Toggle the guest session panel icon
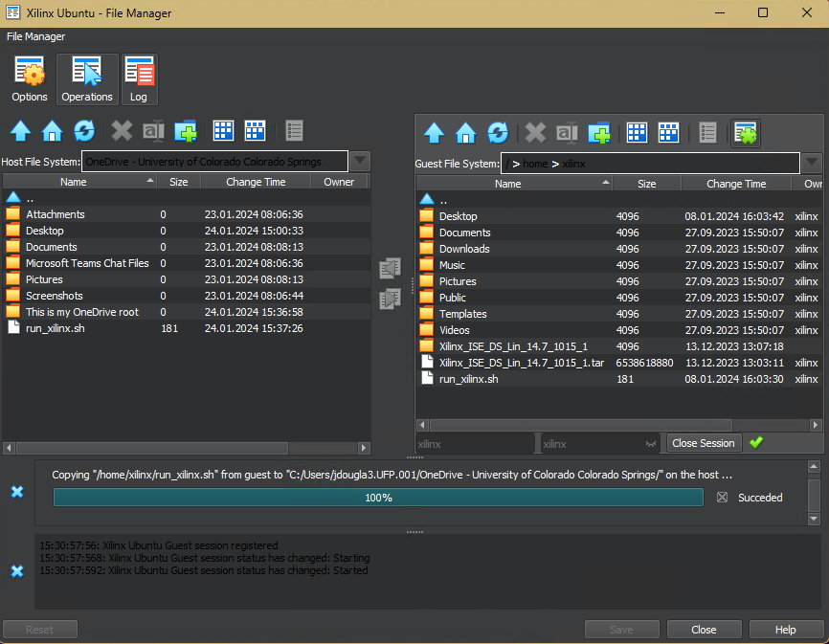Screen dimensions: 829x644 point(746,133)
